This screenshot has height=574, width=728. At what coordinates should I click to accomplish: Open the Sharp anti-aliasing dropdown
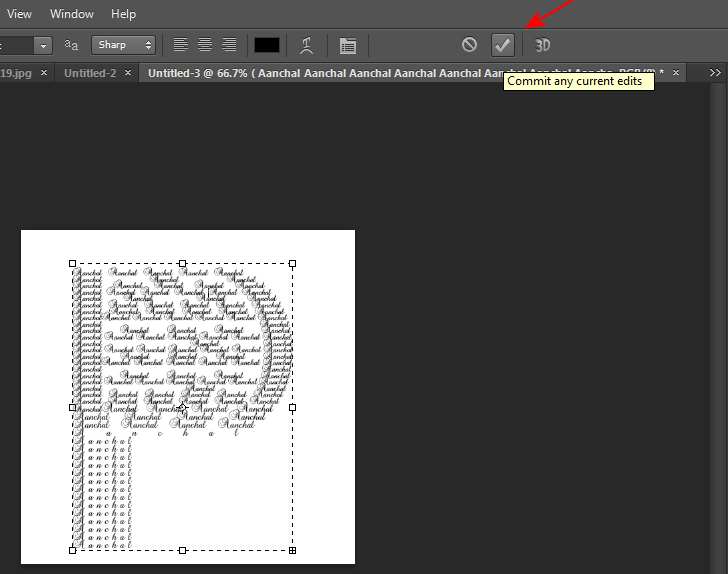click(x=124, y=45)
